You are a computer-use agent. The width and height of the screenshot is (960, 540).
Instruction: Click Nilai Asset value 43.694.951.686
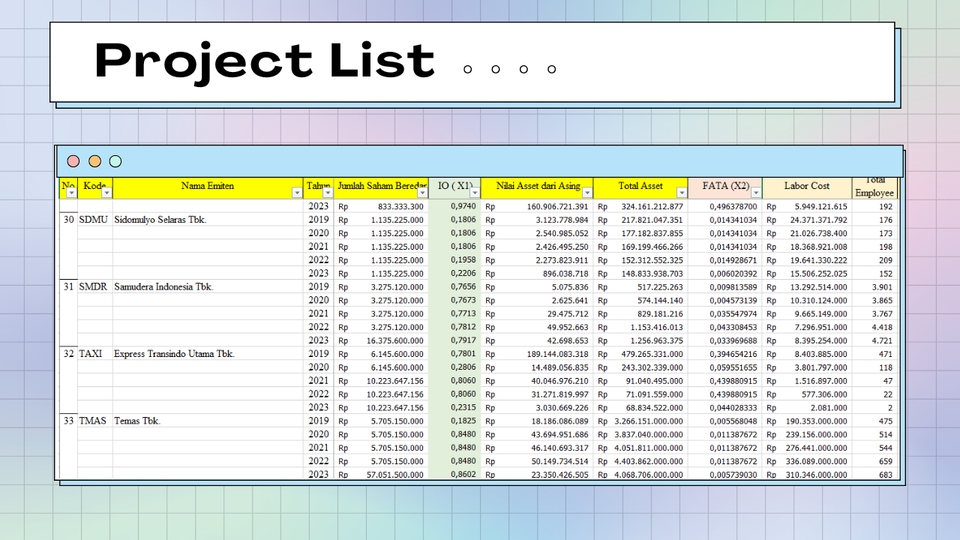(560, 435)
